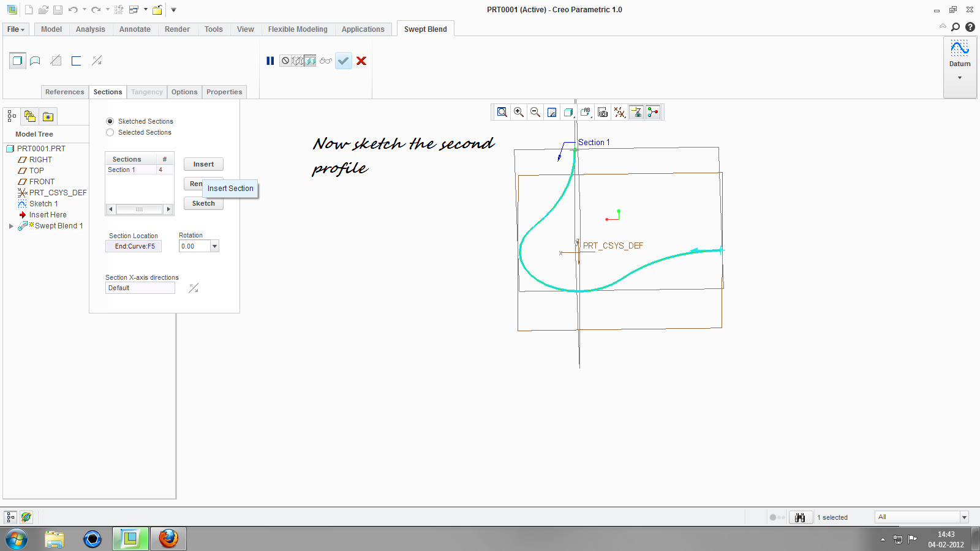The height and width of the screenshot is (551, 980).
Task: Open the Flexible Modeling tab
Action: pyautogui.click(x=298, y=29)
